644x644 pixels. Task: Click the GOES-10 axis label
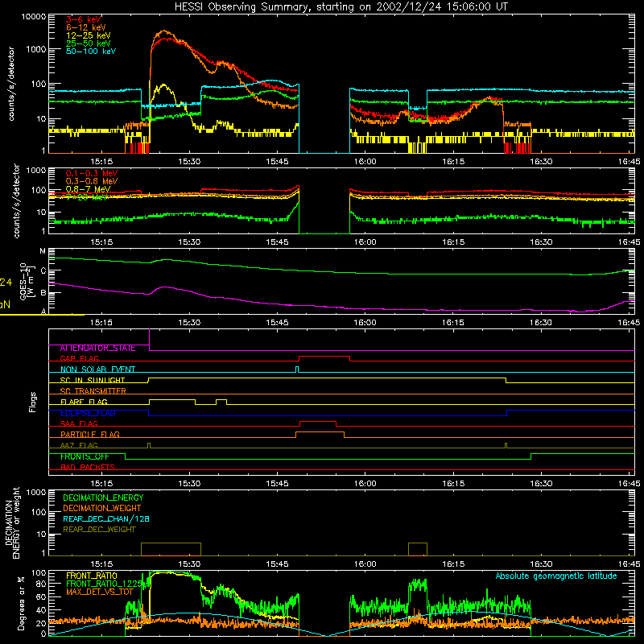23,281
